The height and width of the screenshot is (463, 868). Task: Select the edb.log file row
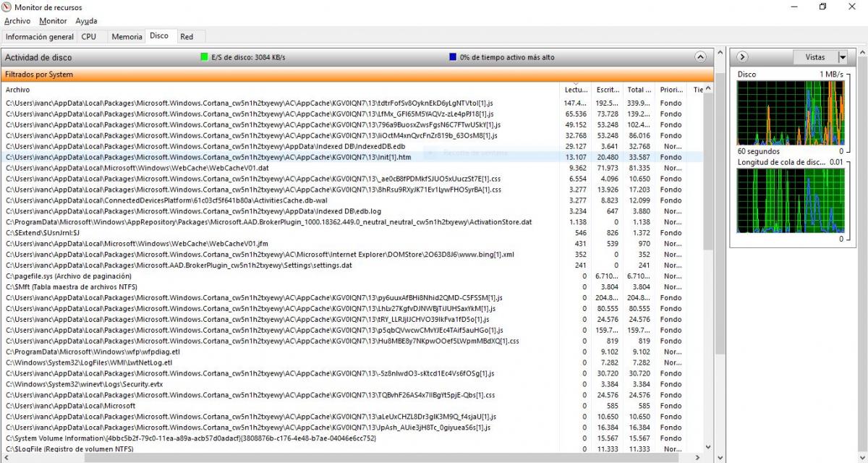[352, 211]
